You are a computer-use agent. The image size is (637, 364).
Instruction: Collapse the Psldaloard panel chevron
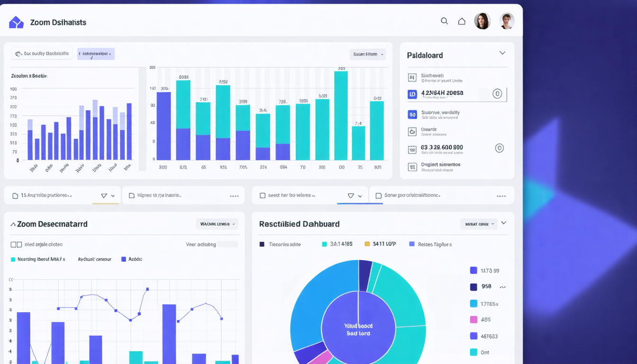pyautogui.click(x=502, y=53)
